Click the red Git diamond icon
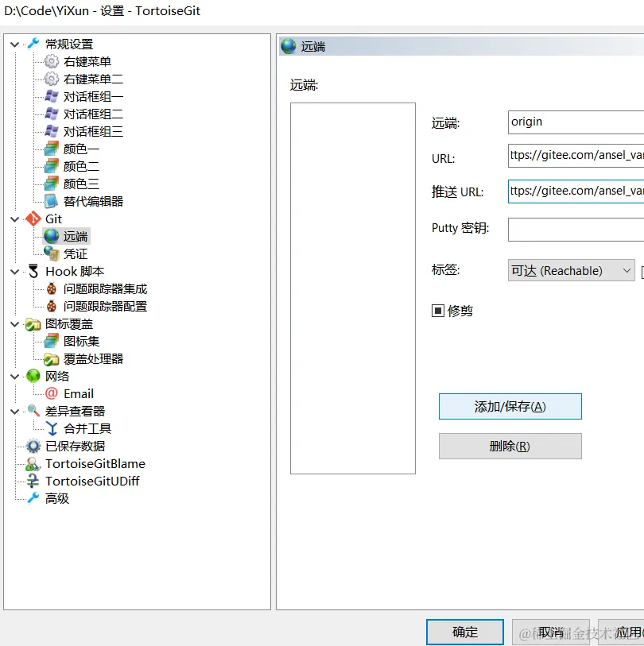Viewport: 644px width, 646px height. [x=33, y=219]
